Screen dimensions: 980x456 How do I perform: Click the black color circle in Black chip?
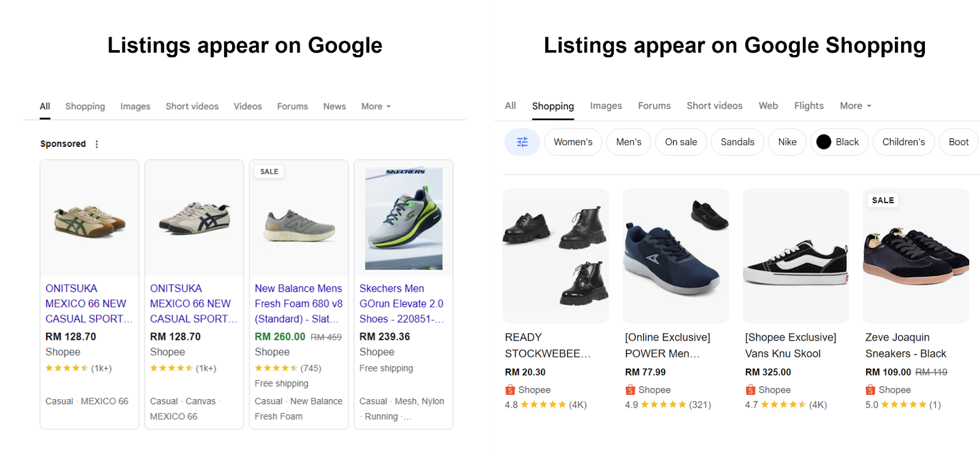coord(824,141)
